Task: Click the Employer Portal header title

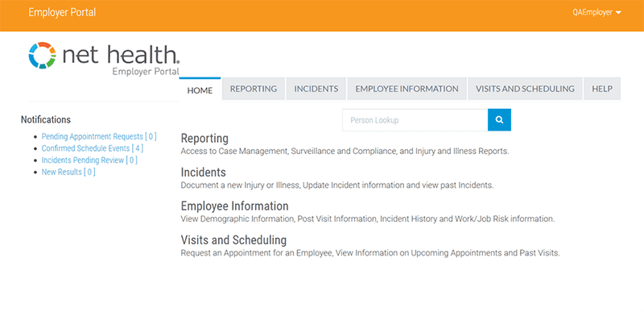Action: (62, 12)
